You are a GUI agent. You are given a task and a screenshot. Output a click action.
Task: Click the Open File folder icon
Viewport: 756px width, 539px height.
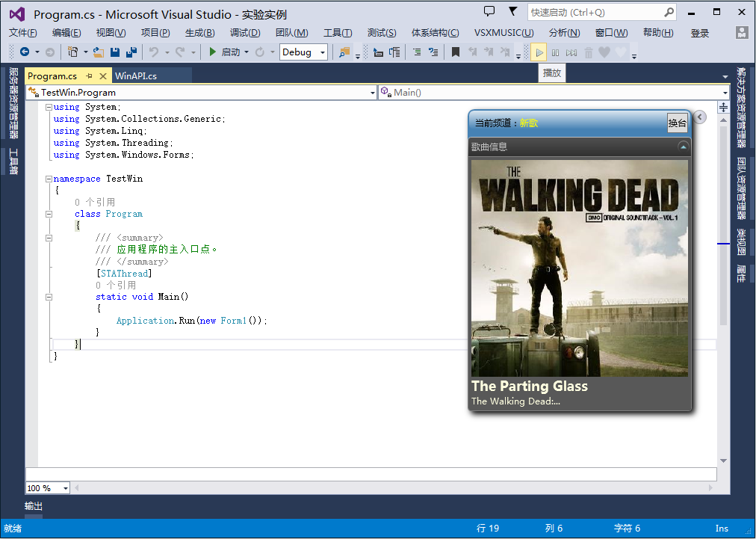(x=99, y=52)
